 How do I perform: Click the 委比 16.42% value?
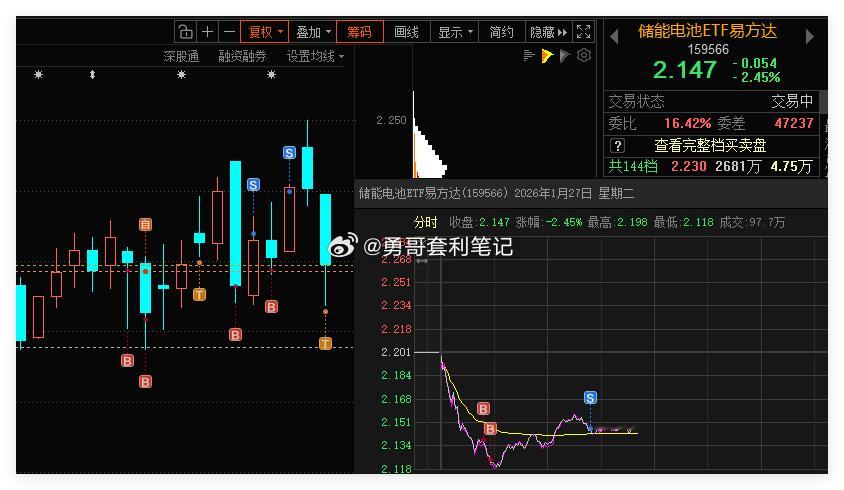[x=687, y=123]
